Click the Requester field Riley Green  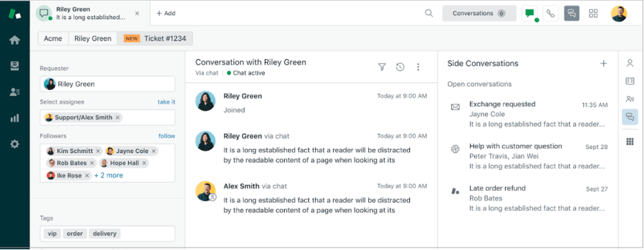click(x=107, y=84)
